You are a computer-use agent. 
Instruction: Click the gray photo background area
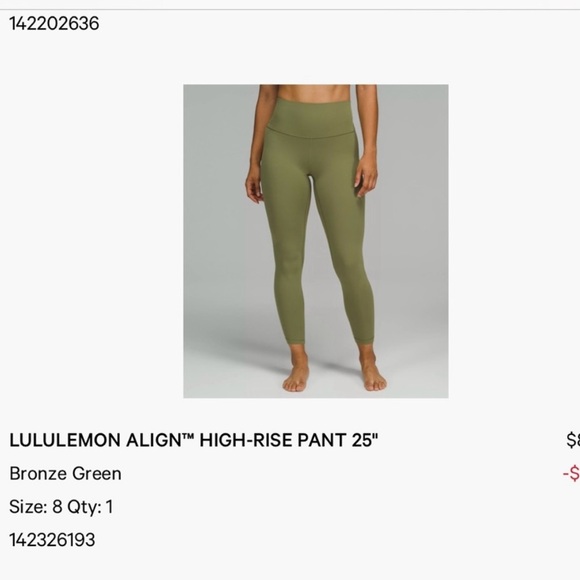(x=218, y=222)
